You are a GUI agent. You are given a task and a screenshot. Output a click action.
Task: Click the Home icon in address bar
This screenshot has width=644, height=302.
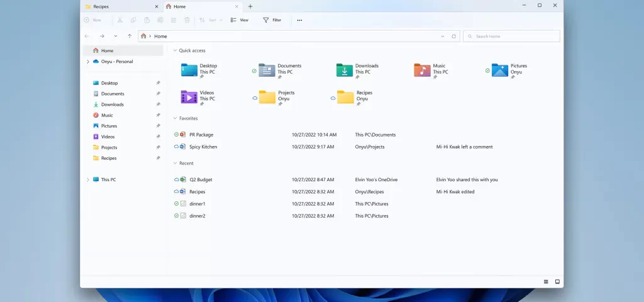click(143, 36)
